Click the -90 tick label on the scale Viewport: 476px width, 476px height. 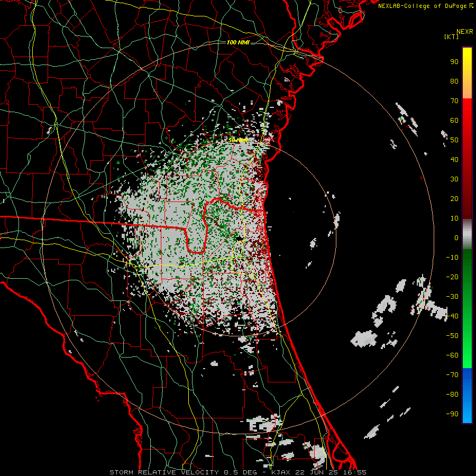point(452,414)
